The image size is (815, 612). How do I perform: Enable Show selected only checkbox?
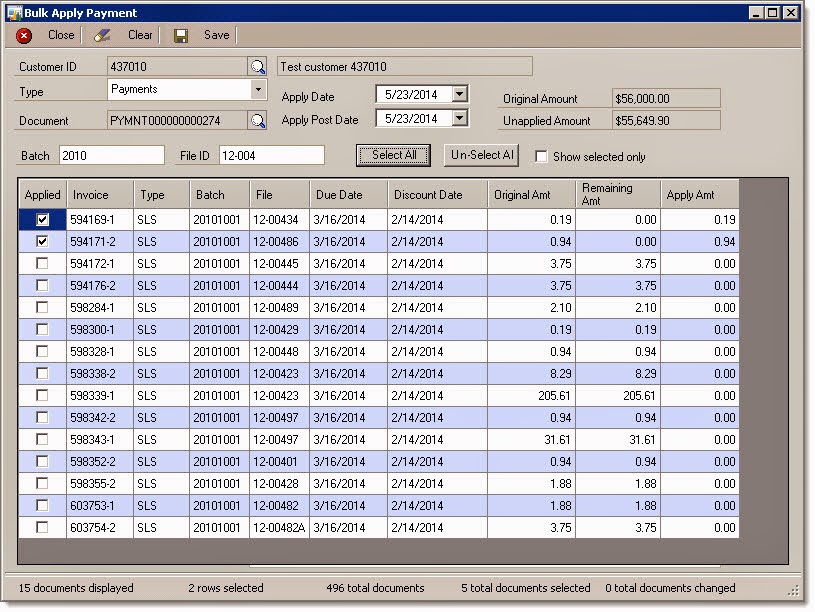(x=541, y=157)
